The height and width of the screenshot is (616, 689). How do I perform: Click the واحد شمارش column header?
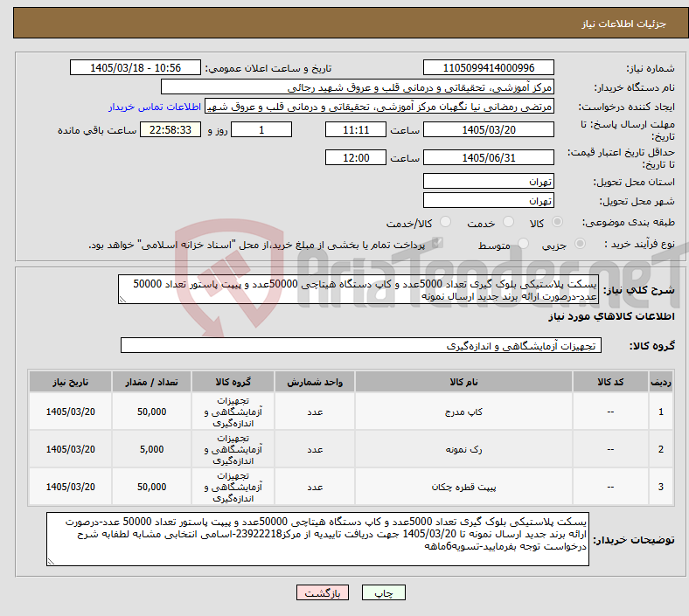[x=315, y=382]
